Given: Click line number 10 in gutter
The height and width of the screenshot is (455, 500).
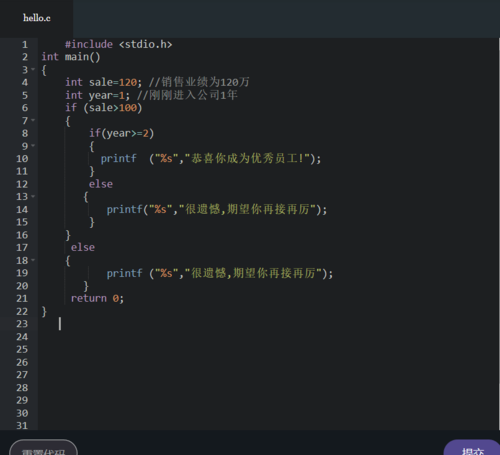Looking at the screenshot, I should tap(22, 159).
